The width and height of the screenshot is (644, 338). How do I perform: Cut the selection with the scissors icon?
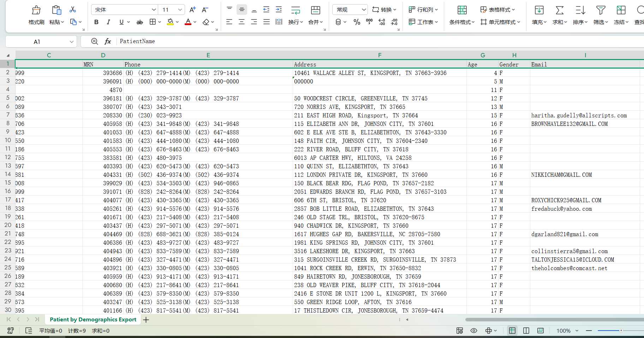pyautogui.click(x=73, y=9)
